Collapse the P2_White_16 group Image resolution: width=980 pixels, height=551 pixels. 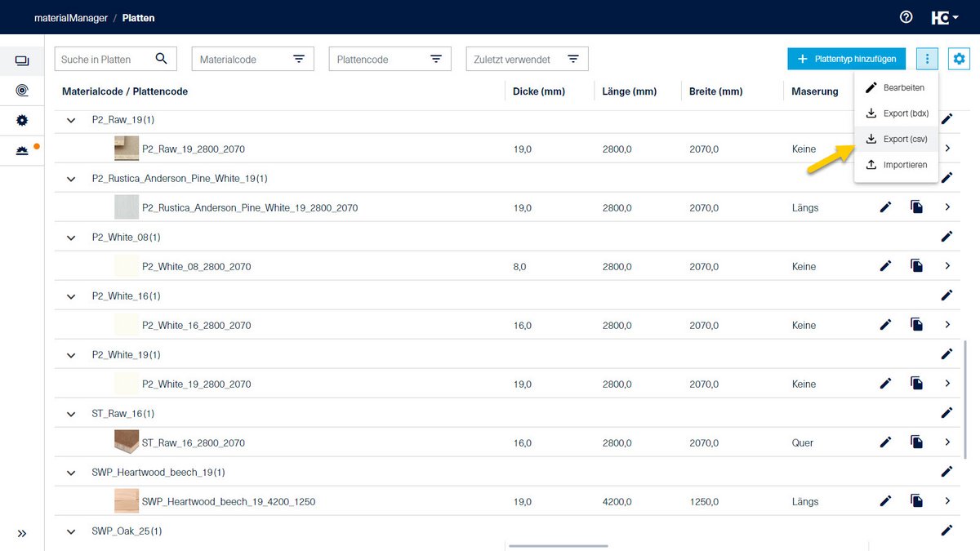70,295
